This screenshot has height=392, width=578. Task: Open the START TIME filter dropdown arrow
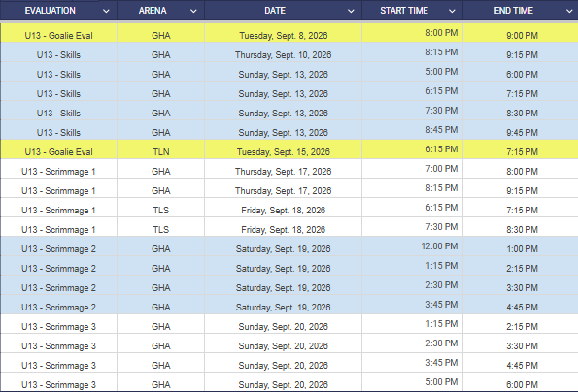click(452, 11)
